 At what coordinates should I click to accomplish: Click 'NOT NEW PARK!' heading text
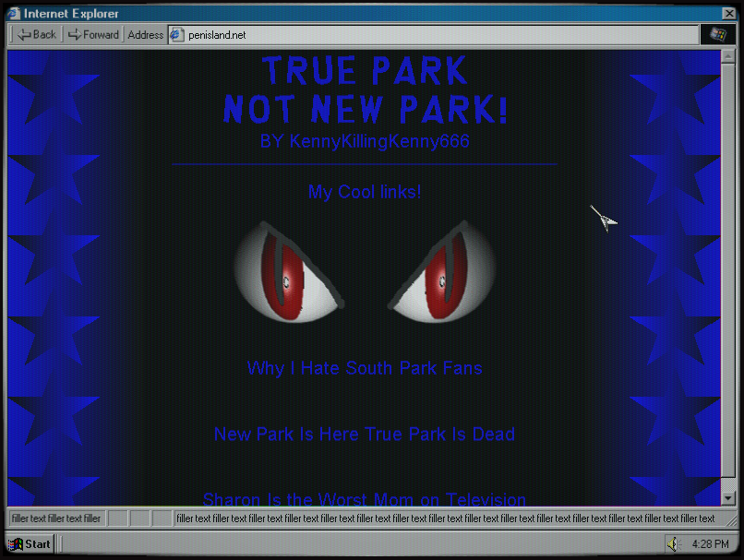click(366, 109)
